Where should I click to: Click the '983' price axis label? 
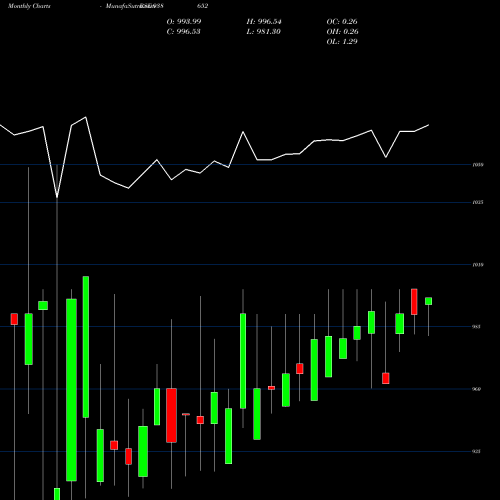476,327
